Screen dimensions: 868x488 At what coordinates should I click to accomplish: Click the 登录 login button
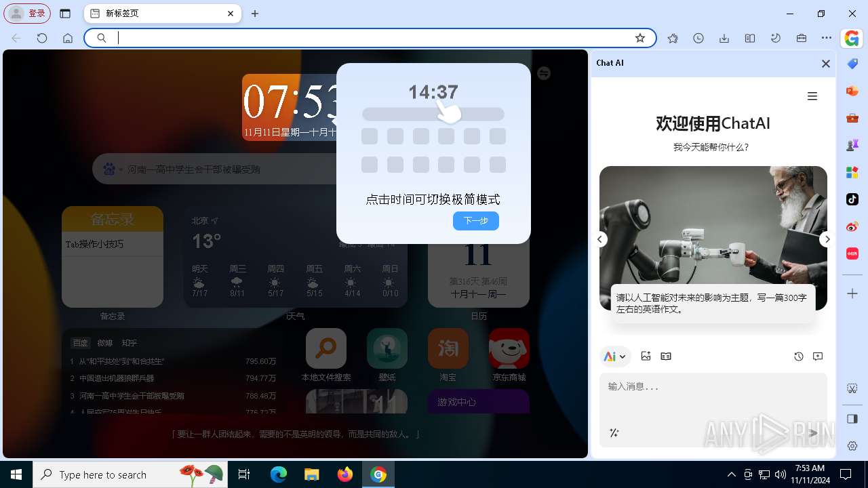pyautogui.click(x=28, y=14)
